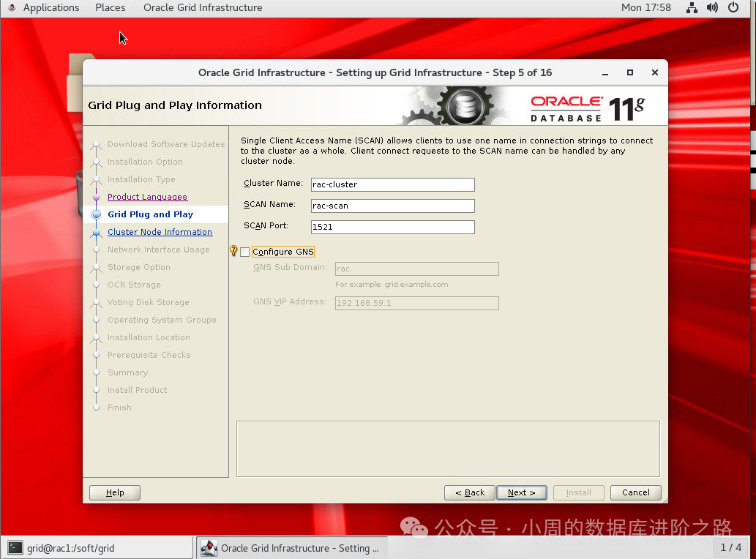The width and height of the screenshot is (756, 559).
Task: Open the Applications menu
Action: pos(51,8)
